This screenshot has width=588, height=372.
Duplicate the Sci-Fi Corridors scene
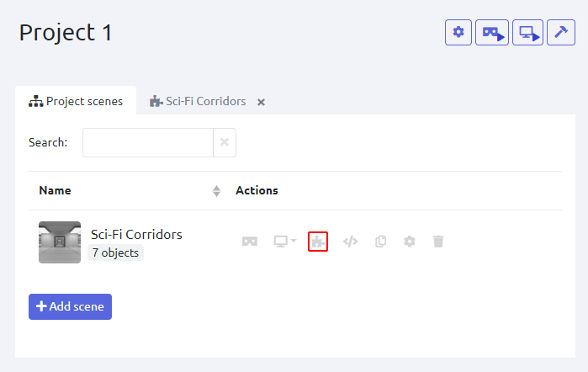point(380,242)
